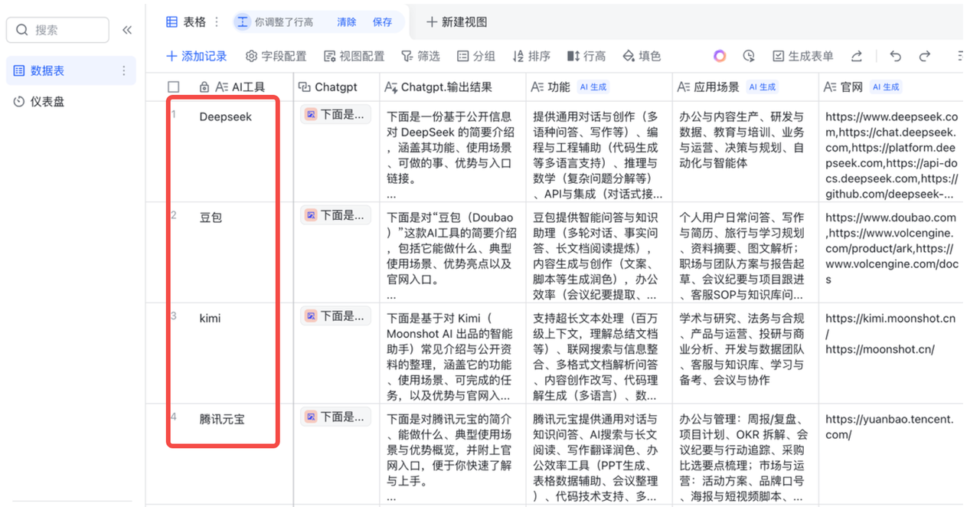Viewport: 980px width, 507px height.
Task: Click the 豆包 Doubao output result cell
Action: 452,252
